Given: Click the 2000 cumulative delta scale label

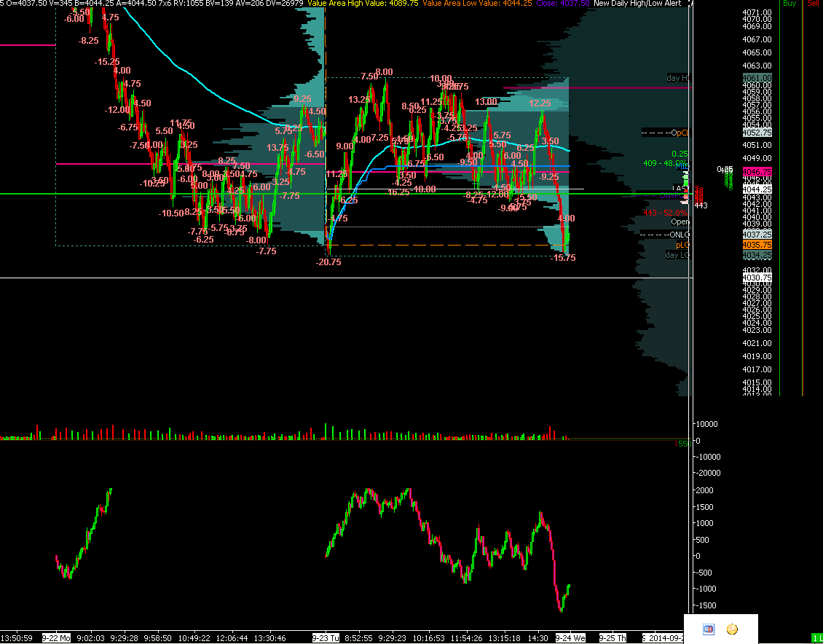Looking at the screenshot, I should 704,490.
